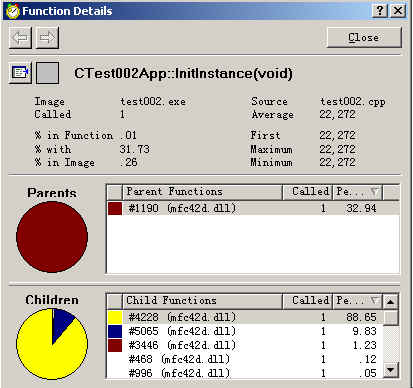
Task: Select child row #4228 (mfc42d.dll)
Action: coord(245,317)
